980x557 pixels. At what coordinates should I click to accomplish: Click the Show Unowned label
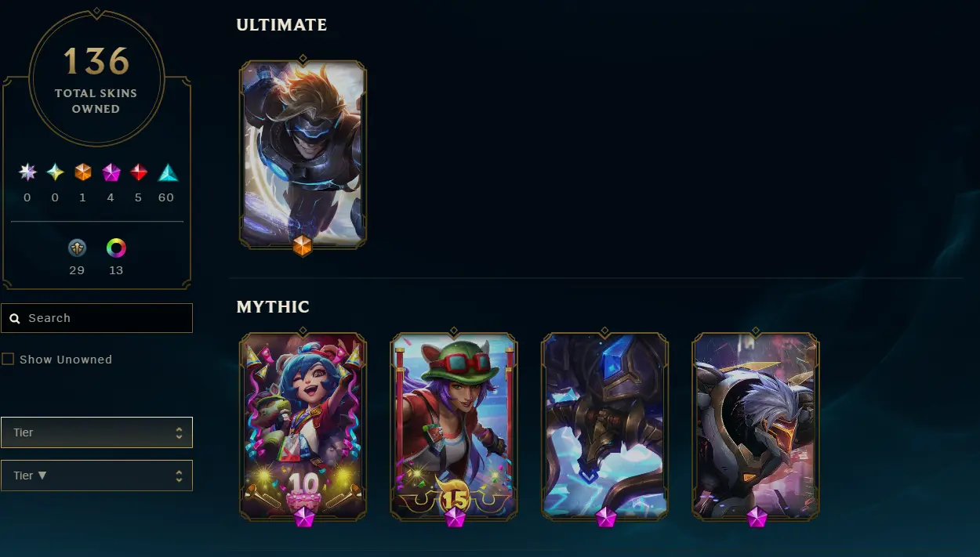tap(66, 360)
